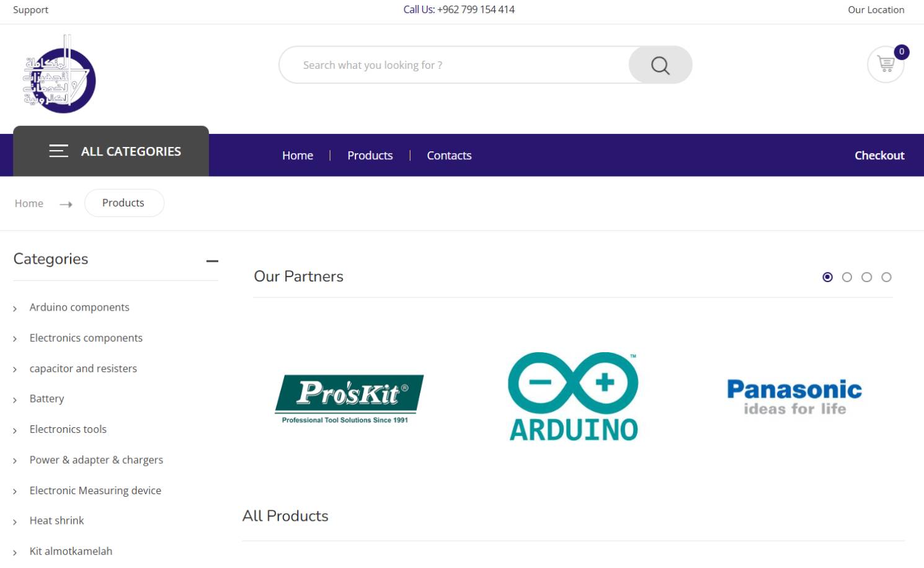
Task: Select the fourth partners carousel dot
Action: [886, 277]
